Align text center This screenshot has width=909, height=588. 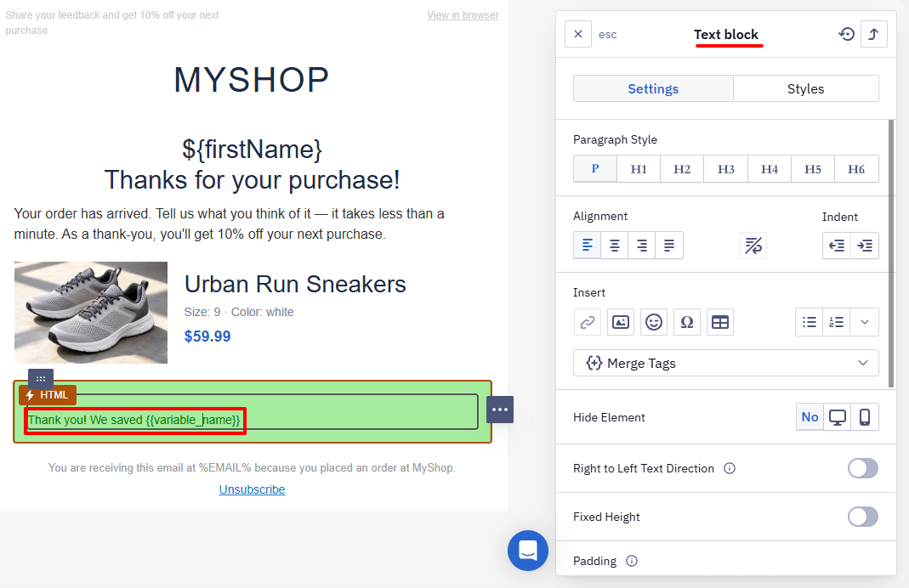[x=615, y=245]
